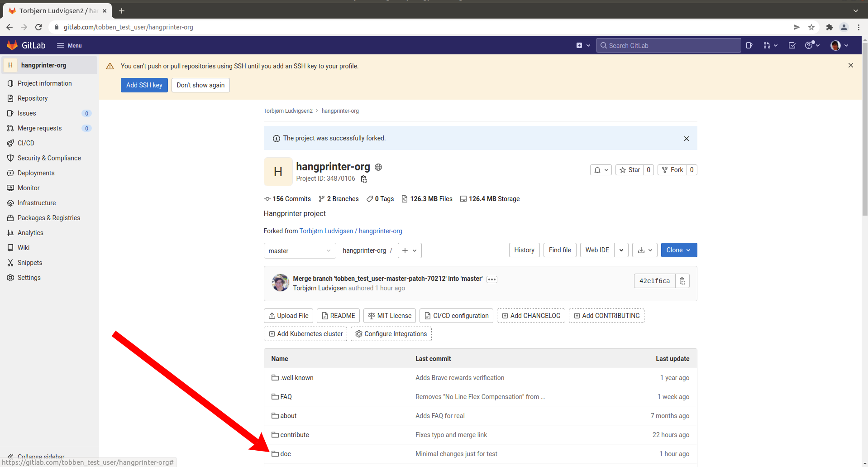This screenshot has height=467, width=868.
Task: Click the Add SSH key button
Action: 144,85
